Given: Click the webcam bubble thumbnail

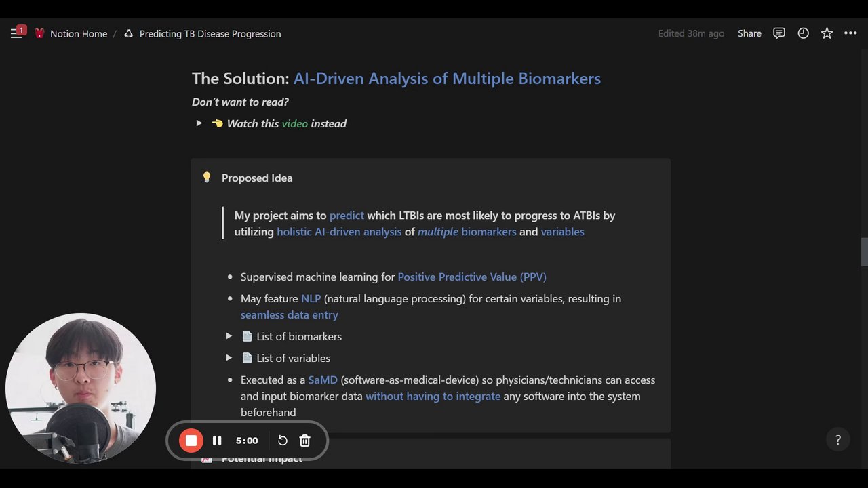Looking at the screenshot, I should click(81, 388).
